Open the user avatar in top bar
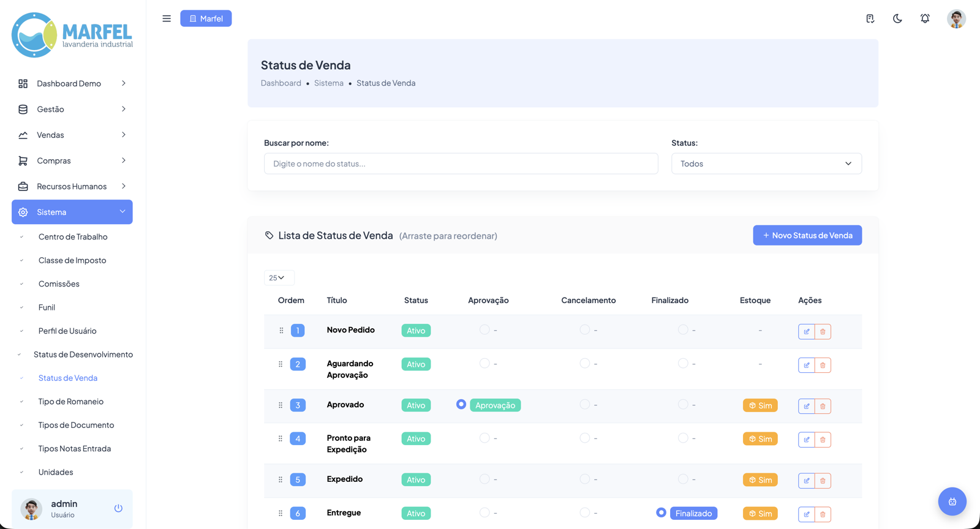Viewport: 980px width, 529px height. tap(956, 18)
